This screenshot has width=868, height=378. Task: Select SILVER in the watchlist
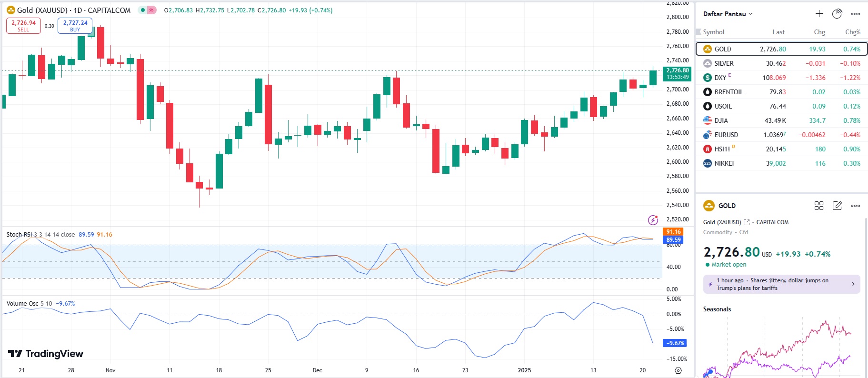point(724,63)
